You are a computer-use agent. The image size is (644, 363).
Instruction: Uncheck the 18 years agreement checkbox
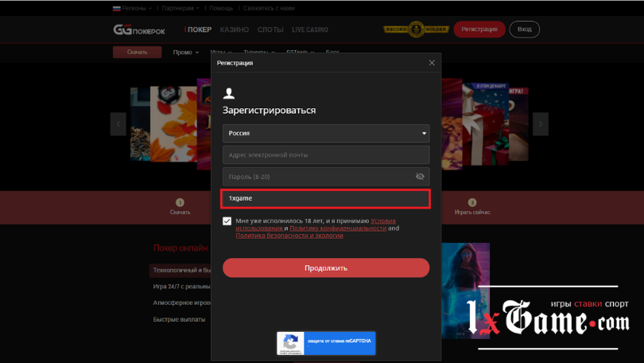(x=227, y=221)
